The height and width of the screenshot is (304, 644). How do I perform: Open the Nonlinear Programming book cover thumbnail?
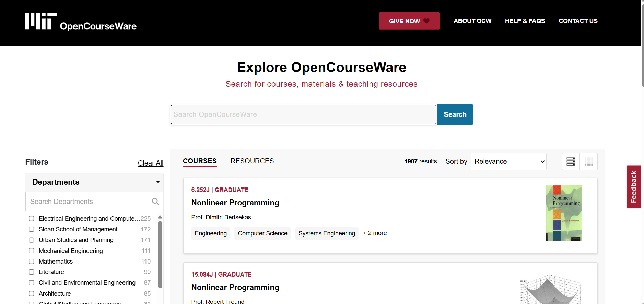pyautogui.click(x=563, y=213)
